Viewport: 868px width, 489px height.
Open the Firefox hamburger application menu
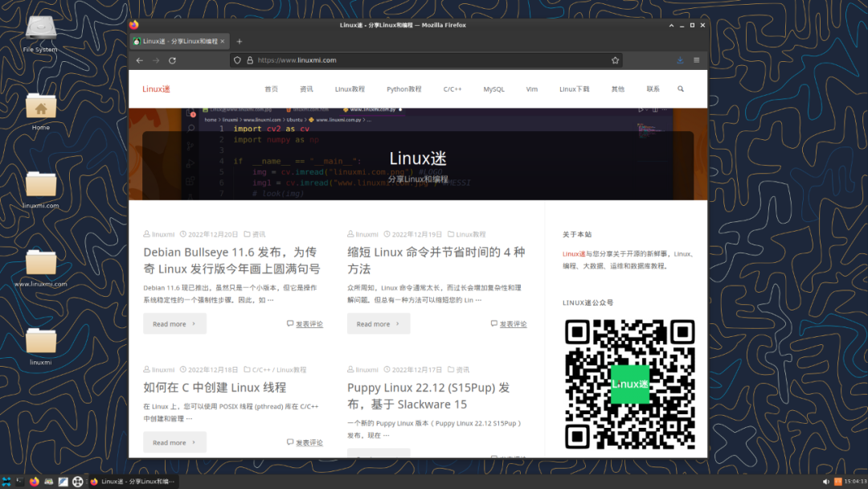[696, 60]
